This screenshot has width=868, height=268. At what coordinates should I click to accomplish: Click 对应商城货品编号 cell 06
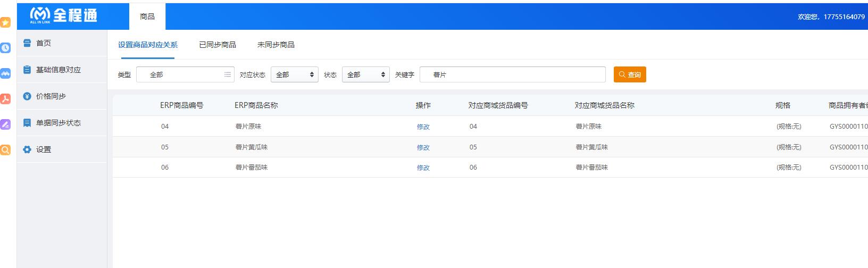(473, 167)
